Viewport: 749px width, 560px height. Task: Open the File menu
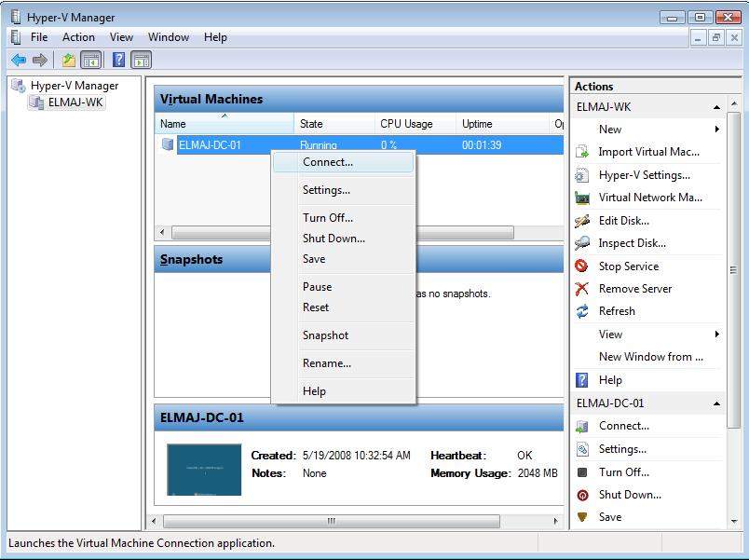coord(39,37)
